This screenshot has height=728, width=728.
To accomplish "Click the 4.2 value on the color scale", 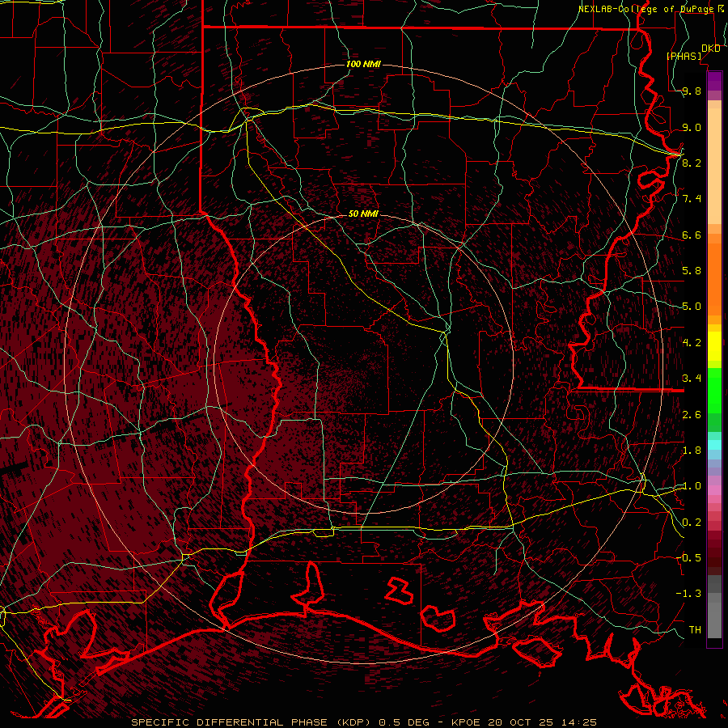I will (x=692, y=343).
